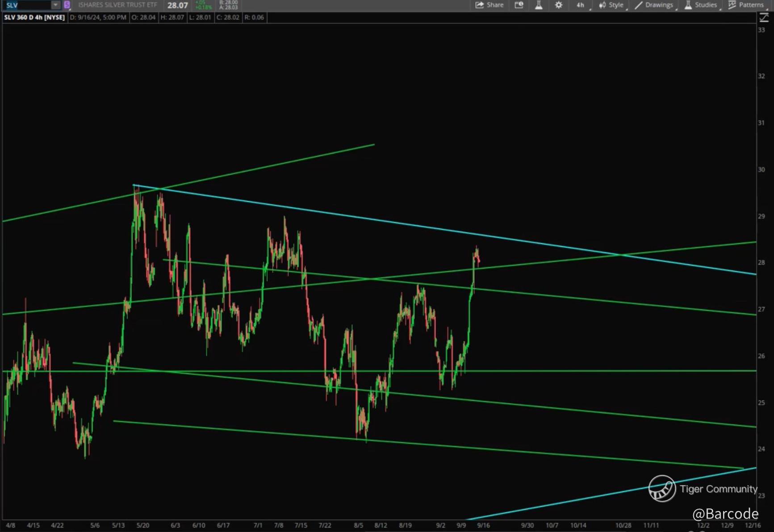
Task: Click the Share chart button
Action: (490, 5)
